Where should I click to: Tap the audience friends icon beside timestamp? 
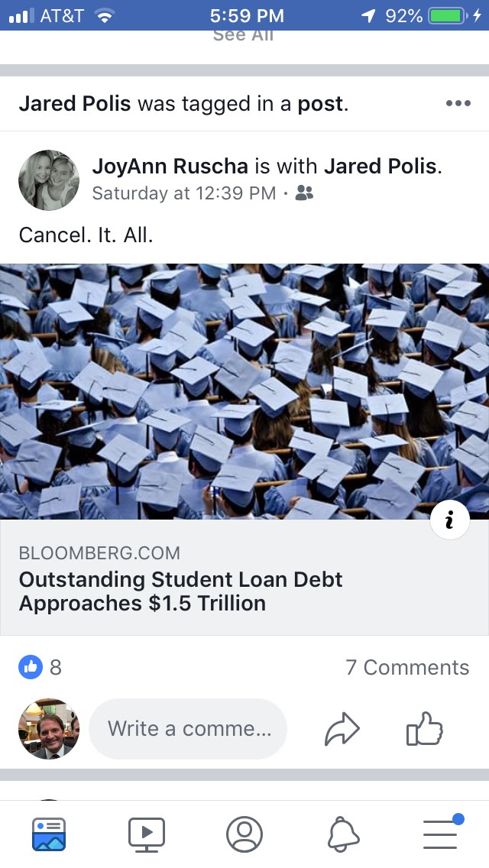[304, 193]
